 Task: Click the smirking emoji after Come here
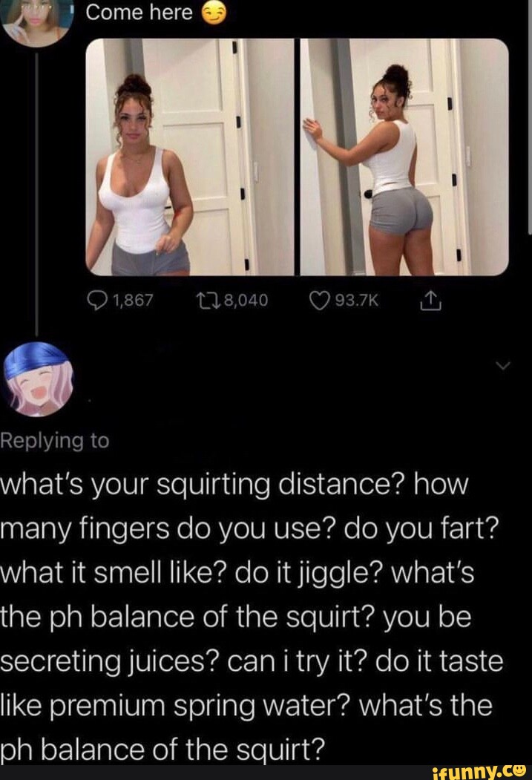(214, 13)
